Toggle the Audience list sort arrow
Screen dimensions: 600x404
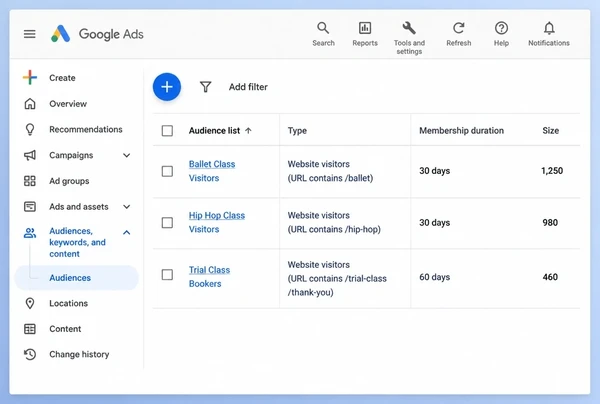tap(248, 130)
